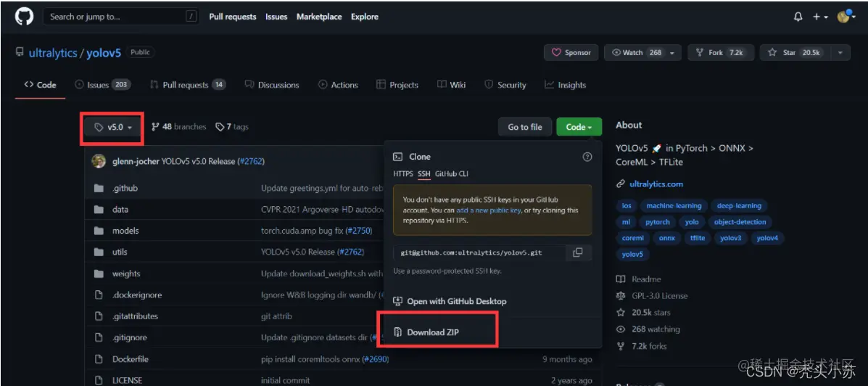The image size is (868, 386).
Task: Open the plus create-new menu
Action: click(x=820, y=17)
